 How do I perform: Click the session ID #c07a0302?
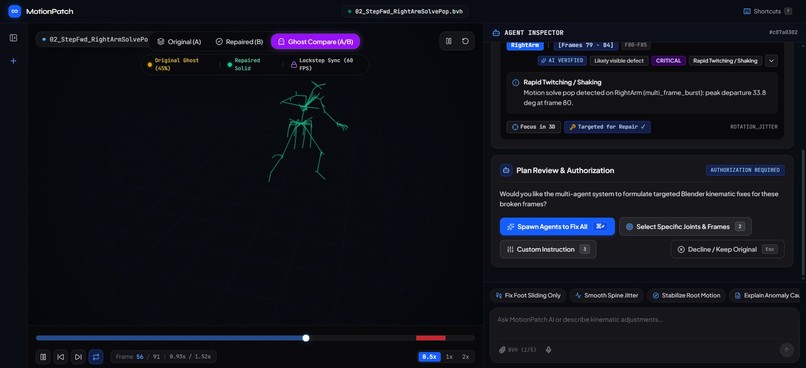[783, 32]
